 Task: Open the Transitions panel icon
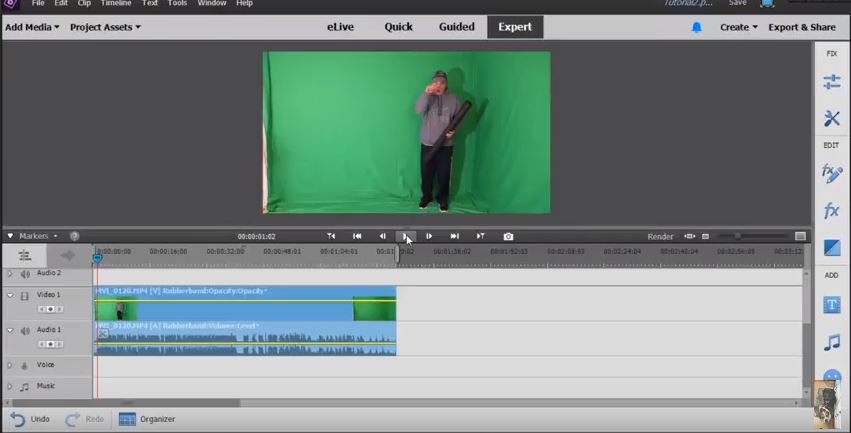point(831,247)
